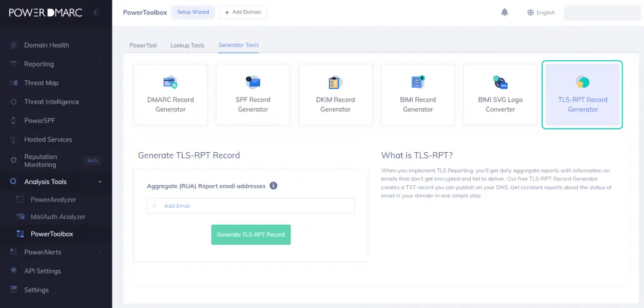Click the API Settings icon
The image size is (644, 308).
pos(14,270)
